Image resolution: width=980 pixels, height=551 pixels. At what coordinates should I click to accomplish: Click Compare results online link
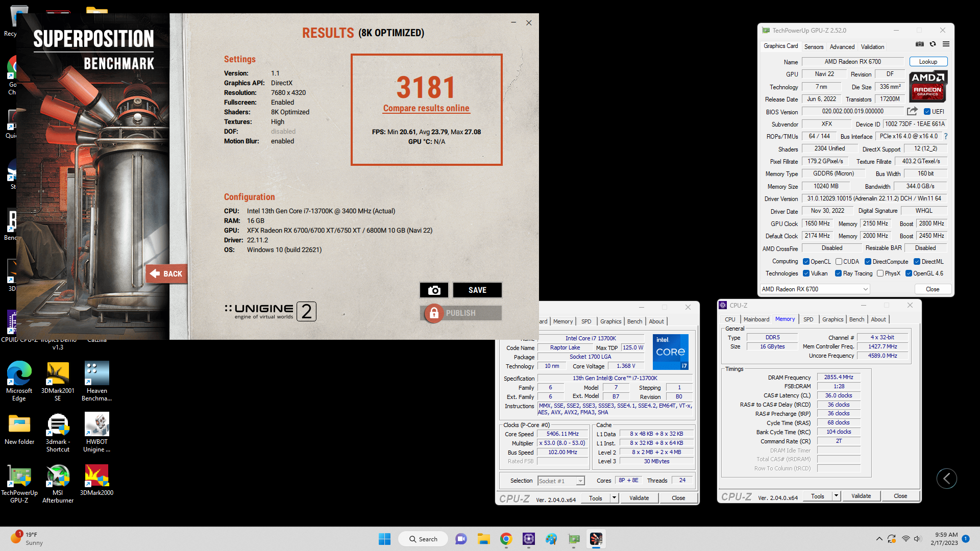[x=426, y=108]
